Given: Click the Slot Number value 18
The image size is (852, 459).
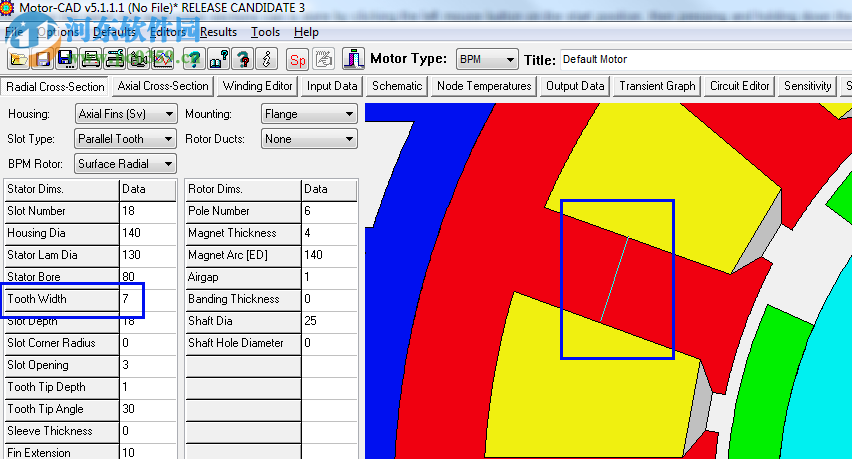Looking at the screenshot, I should pyautogui.click(x=147, y=211).
